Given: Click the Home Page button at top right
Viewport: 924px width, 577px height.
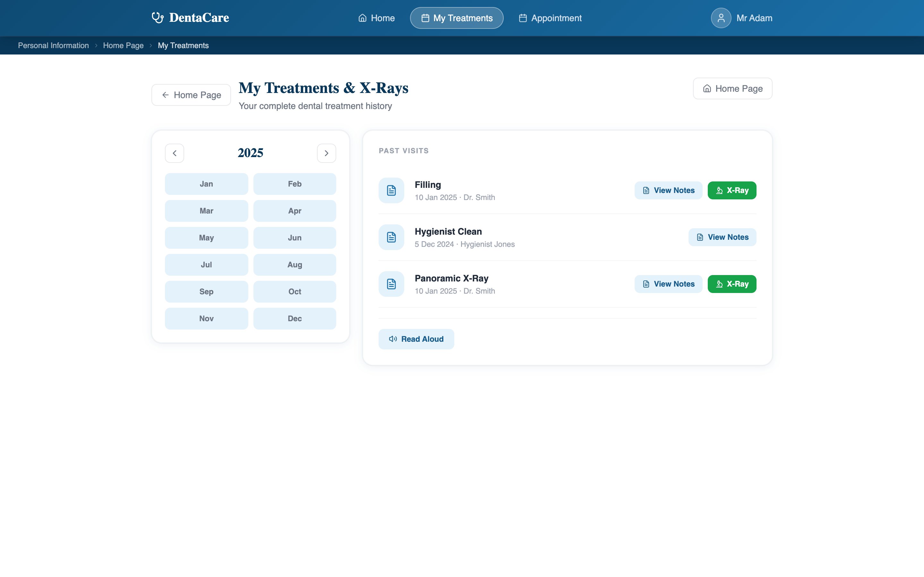Looking at the screenshot, I should pos(732,88).
